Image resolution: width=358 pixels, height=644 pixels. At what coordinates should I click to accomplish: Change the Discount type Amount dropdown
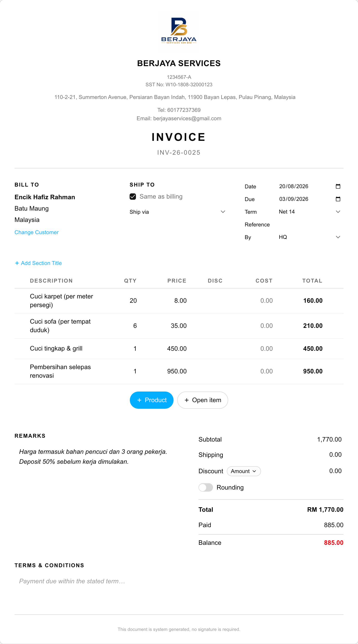(244, 471)
